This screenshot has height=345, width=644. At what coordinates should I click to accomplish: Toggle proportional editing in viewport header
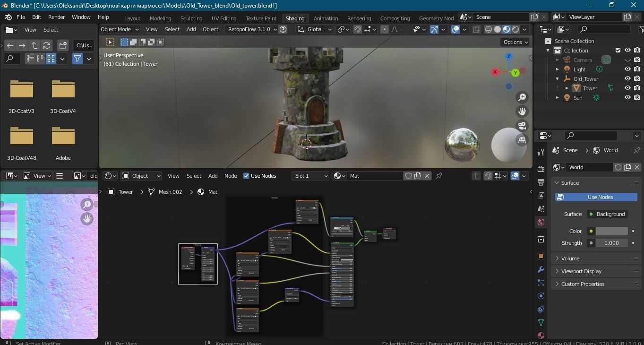point(385,29)
